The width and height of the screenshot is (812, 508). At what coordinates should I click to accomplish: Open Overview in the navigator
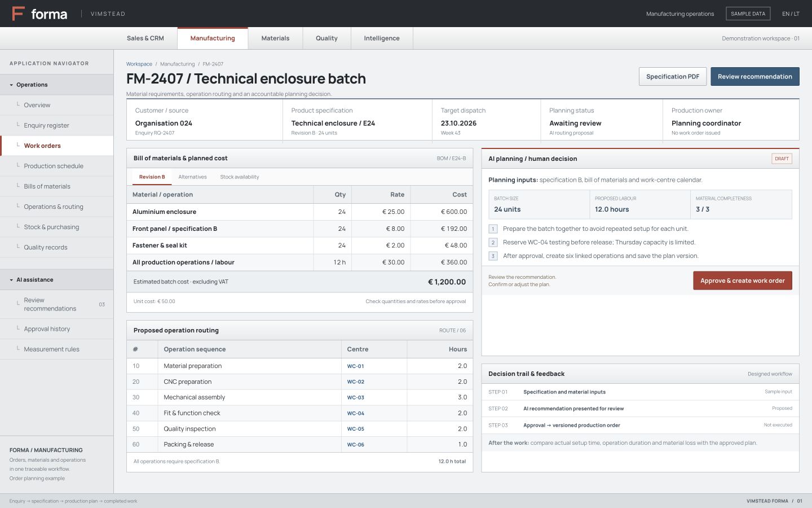coord(56,105)
